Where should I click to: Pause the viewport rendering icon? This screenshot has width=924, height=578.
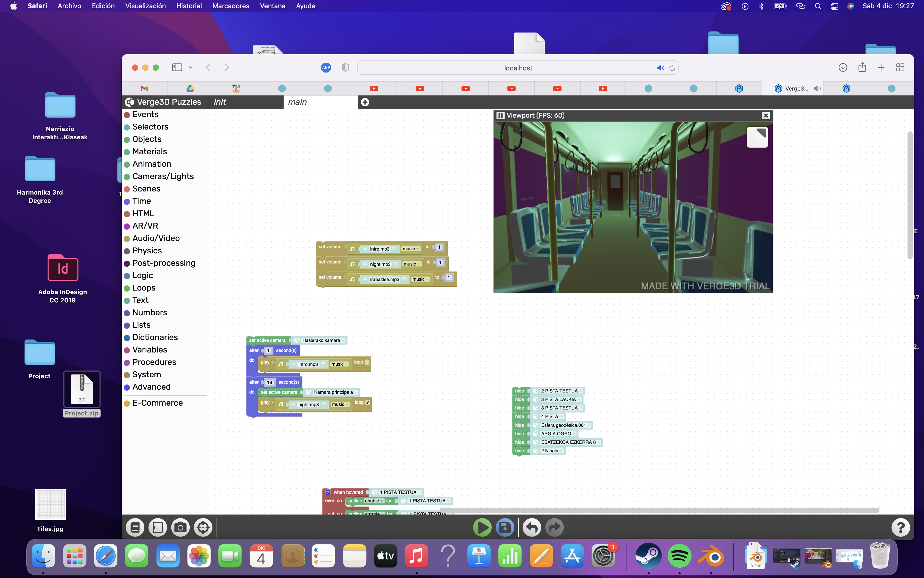tap(500, 115)
